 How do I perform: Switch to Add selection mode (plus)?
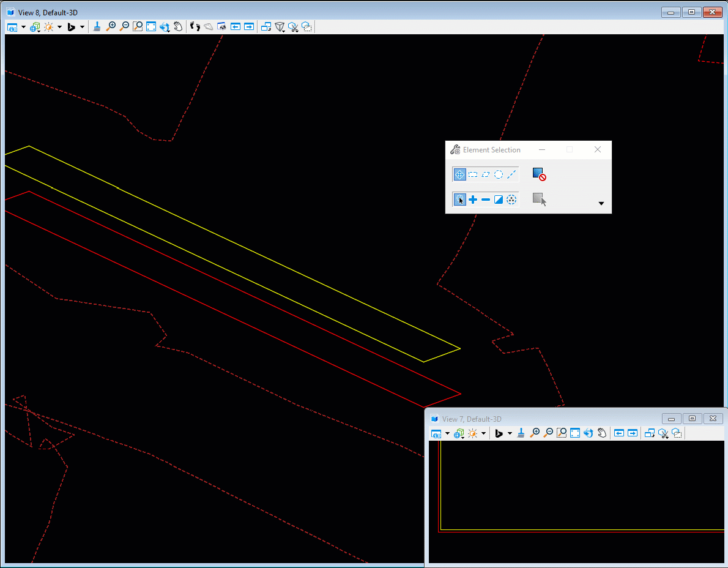tap(473, 200)
